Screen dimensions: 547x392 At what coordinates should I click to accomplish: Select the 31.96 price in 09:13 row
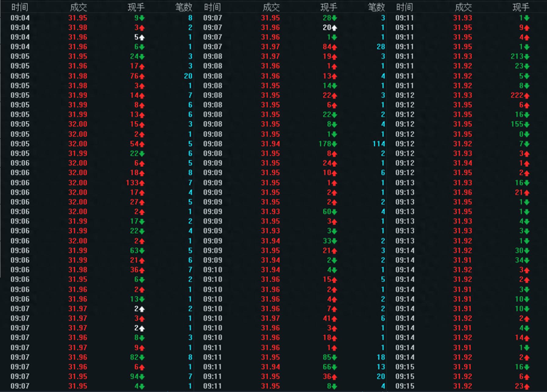coord(462,193)
